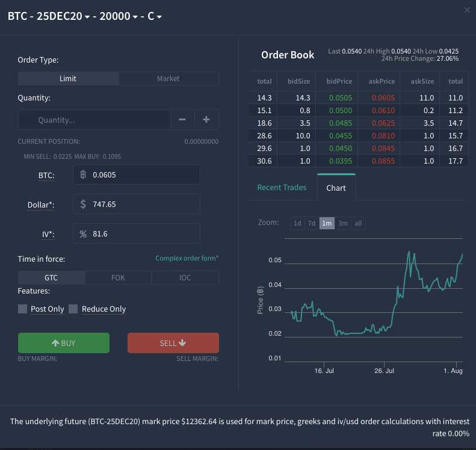The height and width of the screenshot is (450, 476).
Task: Click the Post Only label text
Action: click(x=48, y=309)
